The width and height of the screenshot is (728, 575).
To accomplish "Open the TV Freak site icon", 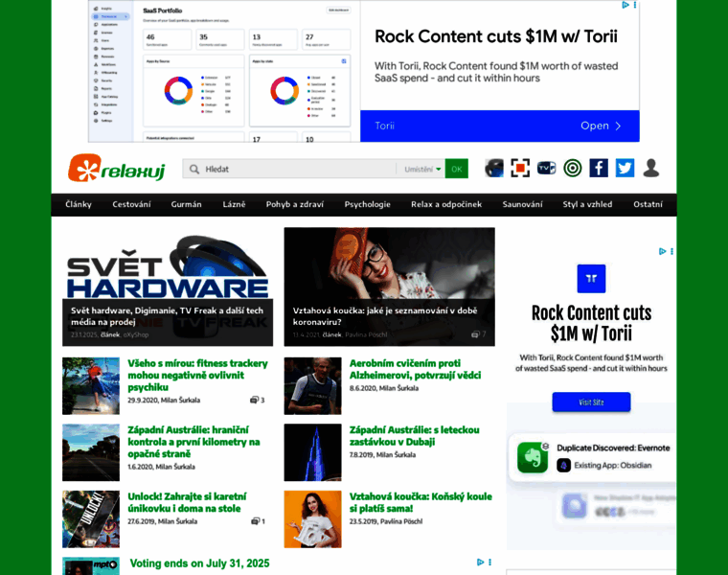I will (x=546, y=168).
